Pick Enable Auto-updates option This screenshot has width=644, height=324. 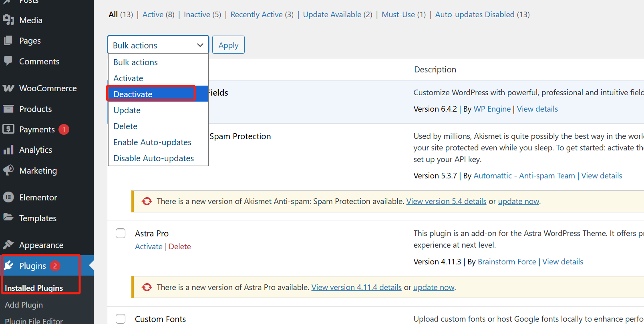click(152, 142)
